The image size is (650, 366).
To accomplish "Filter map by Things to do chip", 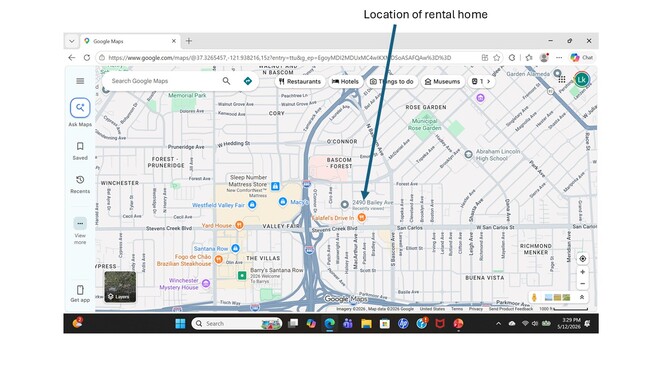I will click(392, 81).
